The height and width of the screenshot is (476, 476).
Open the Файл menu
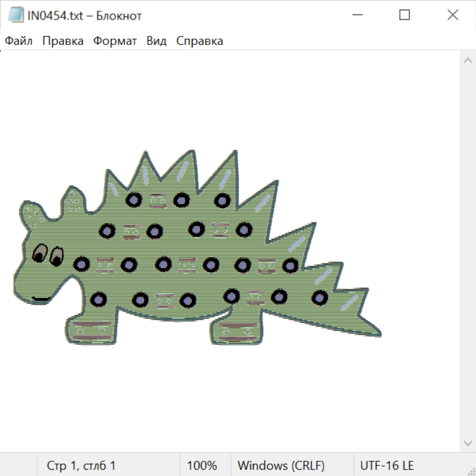[x=19, y=41]
